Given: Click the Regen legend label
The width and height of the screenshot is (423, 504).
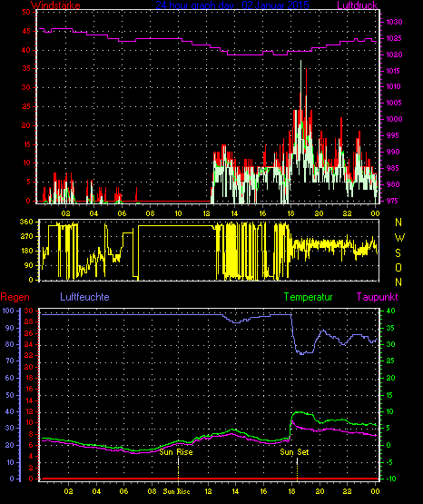Looking at the screenshot, I should pos(15,297).
